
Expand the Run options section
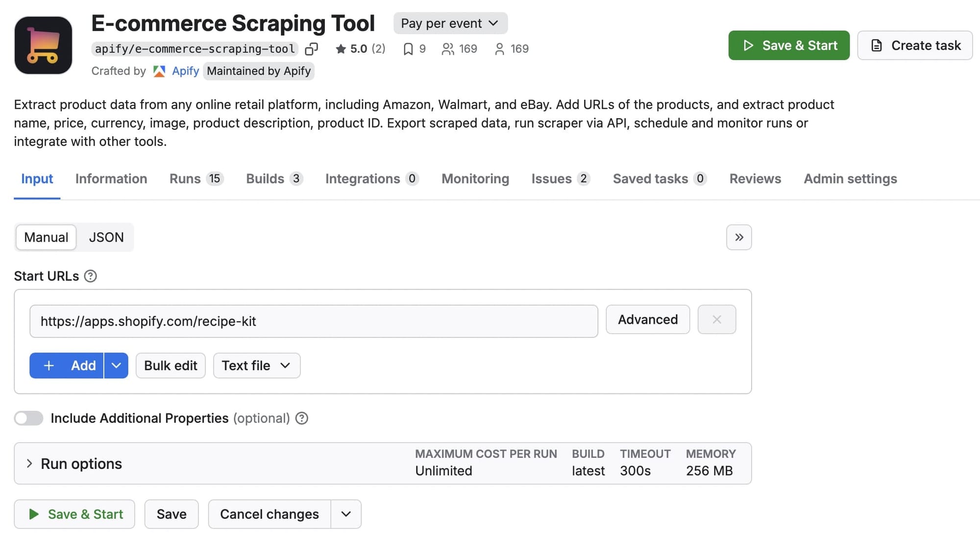81,463
